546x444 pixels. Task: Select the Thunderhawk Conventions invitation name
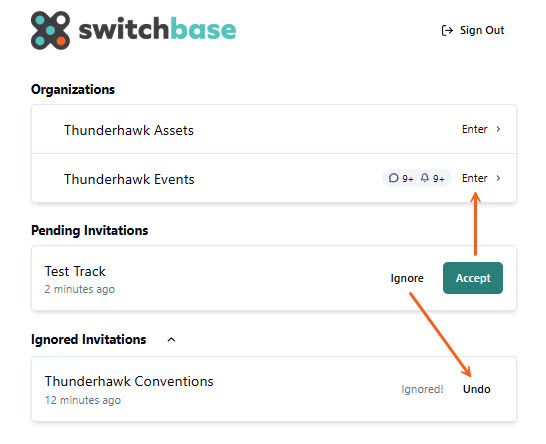[129, 381]
